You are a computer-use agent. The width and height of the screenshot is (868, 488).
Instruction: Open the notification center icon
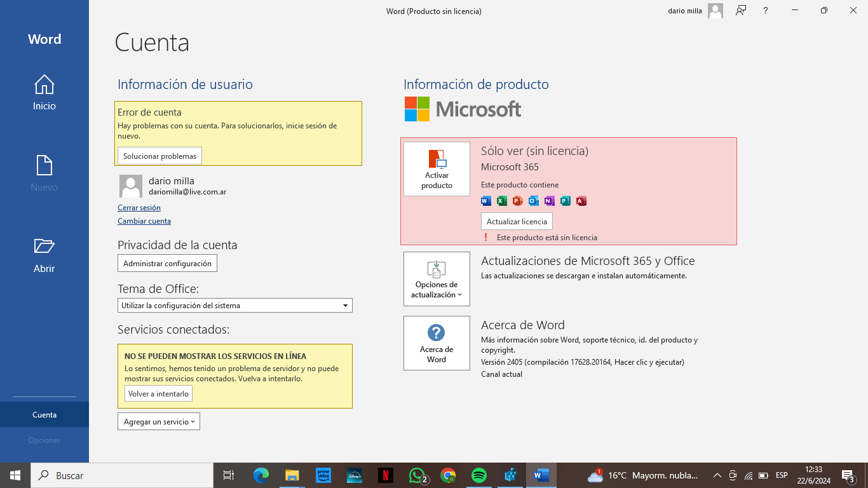pyautogui.click(x=848, y=475)
